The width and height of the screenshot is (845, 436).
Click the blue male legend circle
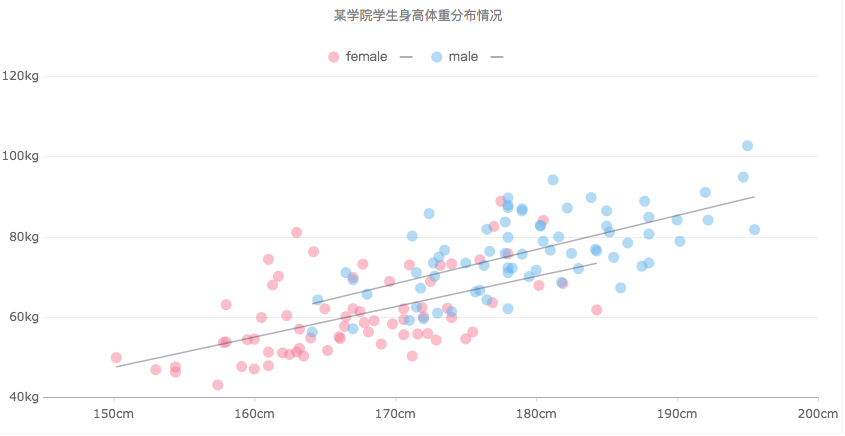pos(437,57)
